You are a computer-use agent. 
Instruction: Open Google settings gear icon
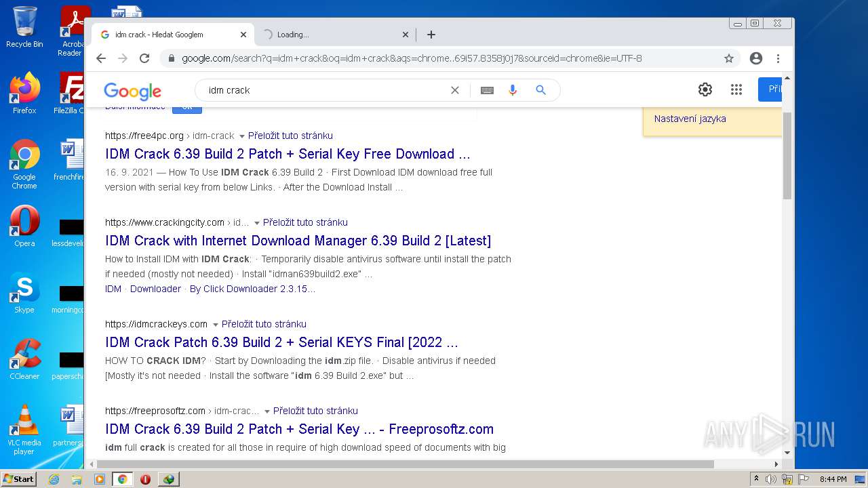coord(705,89)
